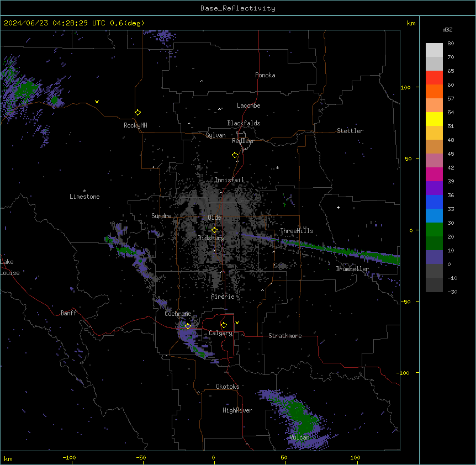Click the Sundre label

[x=161, y=216]
